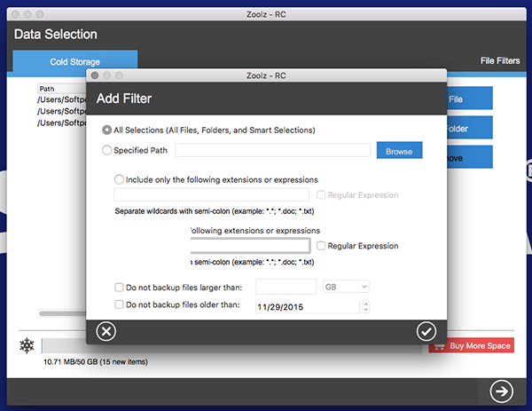The width and height of the screenshot is (532, 411).
Task: Confirm the filter with the checkmark icon
Action: point(426,331)
